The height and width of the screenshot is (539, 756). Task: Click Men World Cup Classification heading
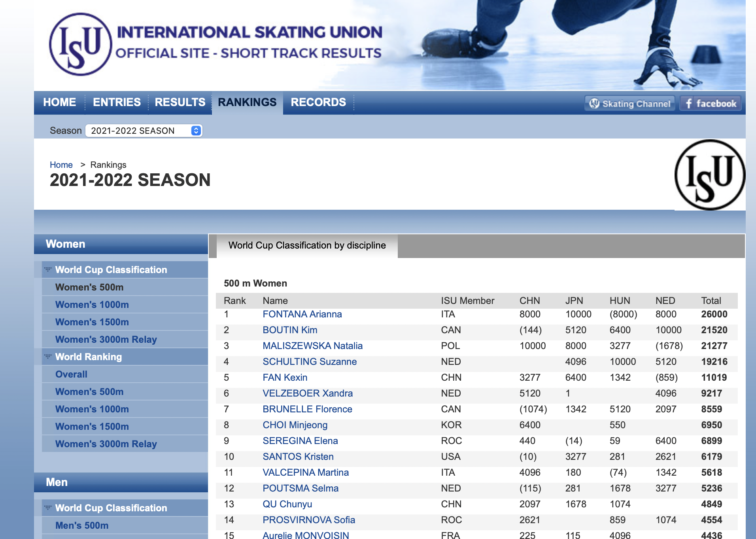[111, 508]
